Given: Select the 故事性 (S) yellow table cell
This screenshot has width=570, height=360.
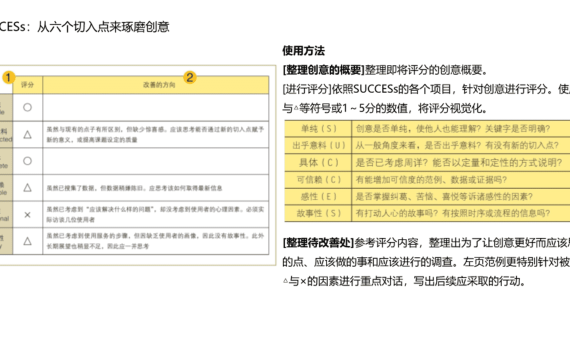Looking at the screenshot, I should 318,213.
